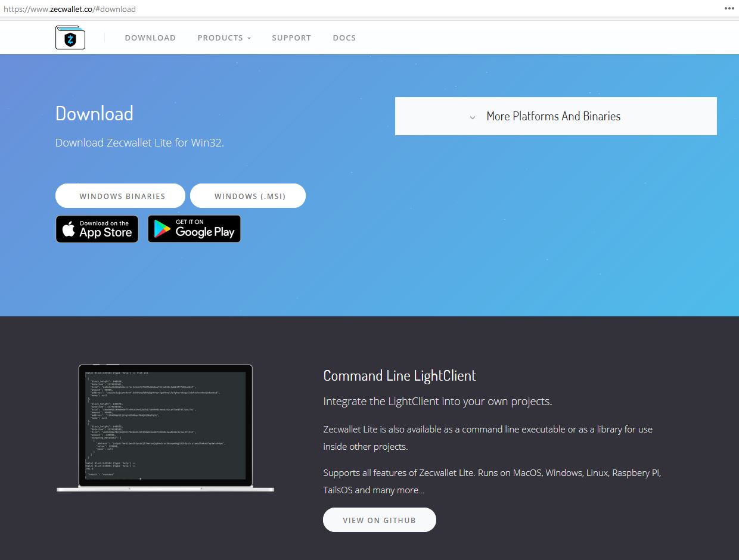Go to DOWNLOAD in the navigation bar
739x560 pixels.
point(150,38)
